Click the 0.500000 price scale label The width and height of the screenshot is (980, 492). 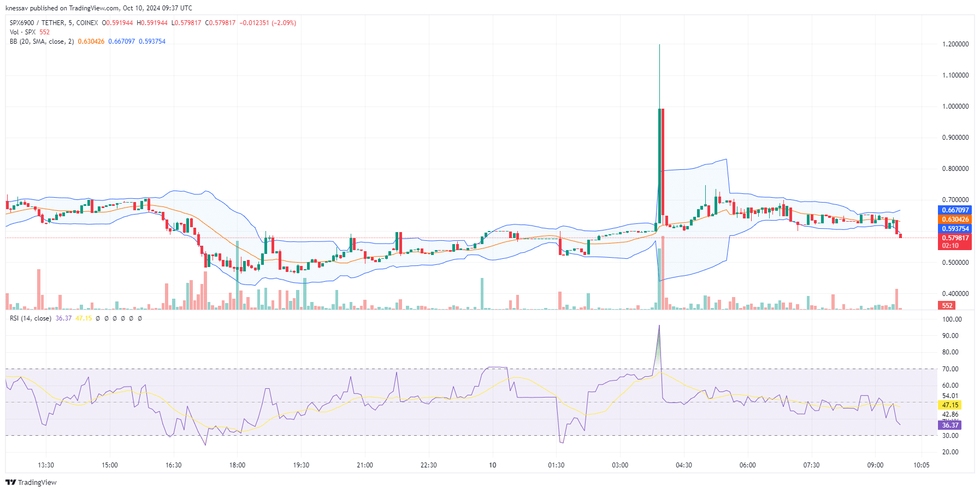[x=955, y=263]
